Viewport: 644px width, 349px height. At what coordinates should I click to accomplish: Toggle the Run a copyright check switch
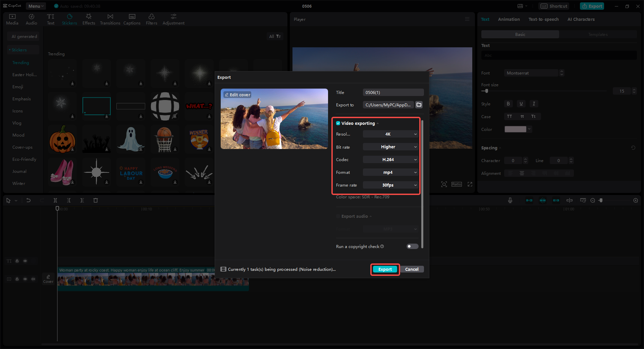click(412, 246)
